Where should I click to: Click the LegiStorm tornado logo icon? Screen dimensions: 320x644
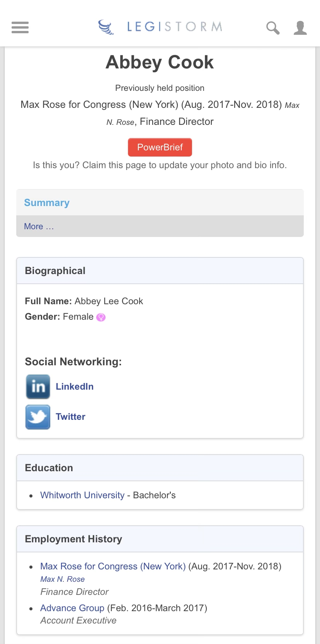[x=106, y=27]
